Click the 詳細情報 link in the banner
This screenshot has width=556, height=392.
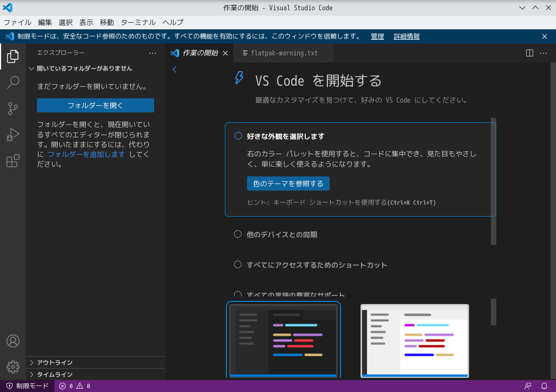pos(407,36)
